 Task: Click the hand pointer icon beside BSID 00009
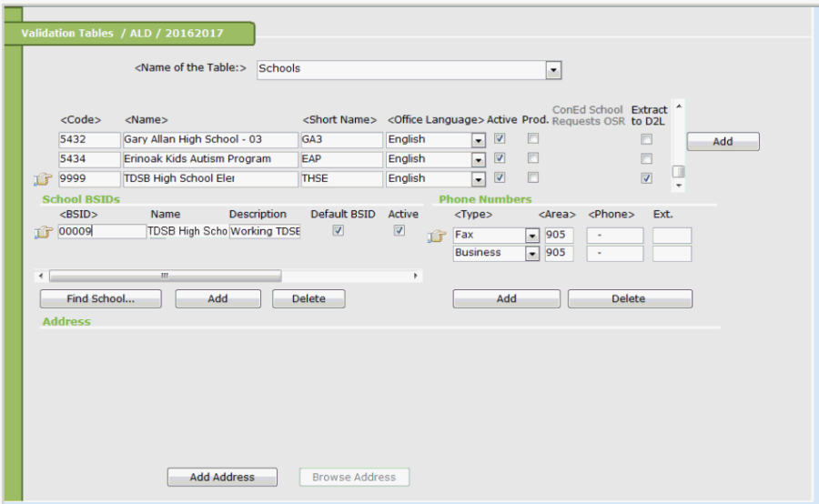pos(42,233)
